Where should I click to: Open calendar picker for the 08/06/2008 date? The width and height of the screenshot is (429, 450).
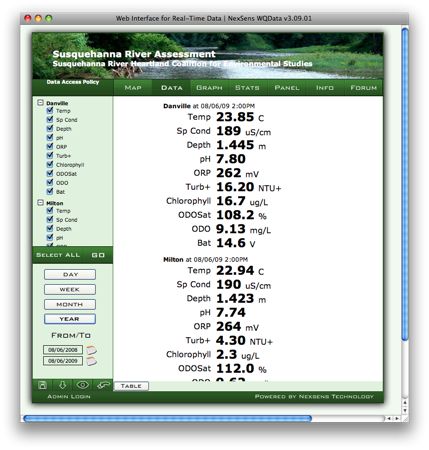[x=91, y=350]
